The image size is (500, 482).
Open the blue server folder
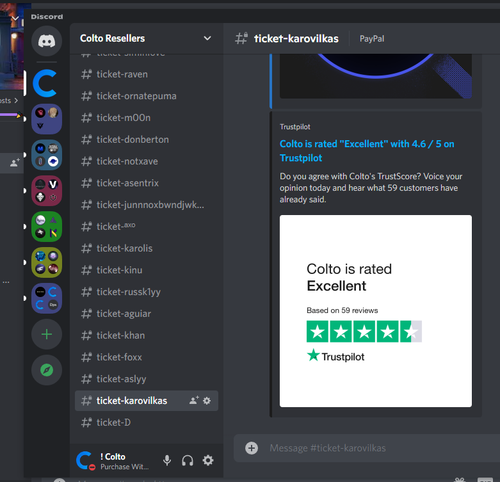[47, 155]
